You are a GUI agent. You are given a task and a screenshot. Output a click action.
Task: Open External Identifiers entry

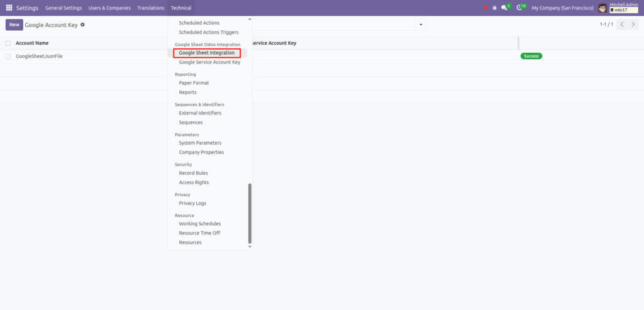[200, 113]
